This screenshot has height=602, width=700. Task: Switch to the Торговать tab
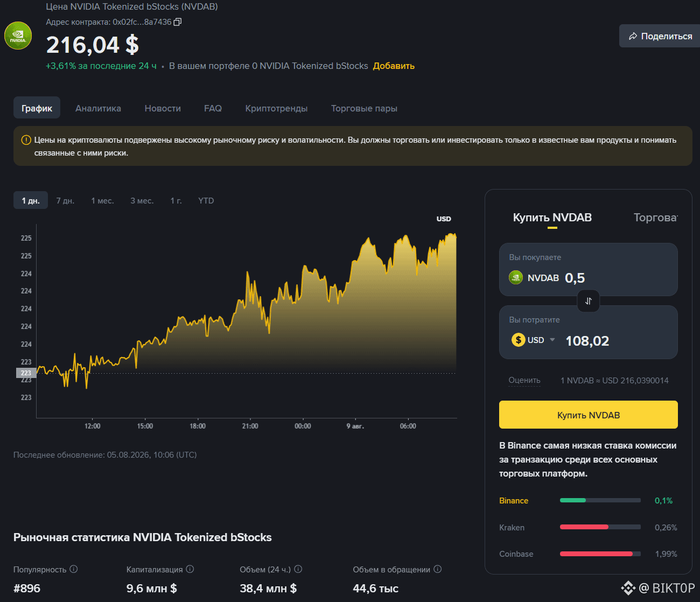pos(655,218)
